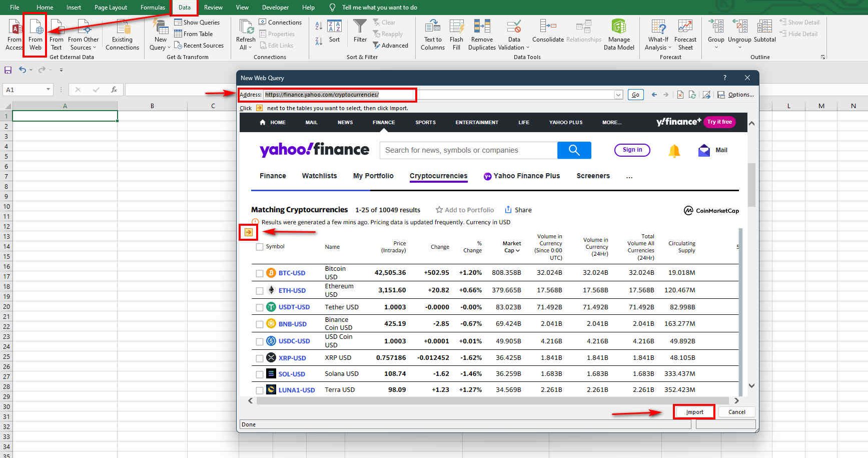Open the BTC-USD symbol link
868x458 pixels.
click(292, 273)
